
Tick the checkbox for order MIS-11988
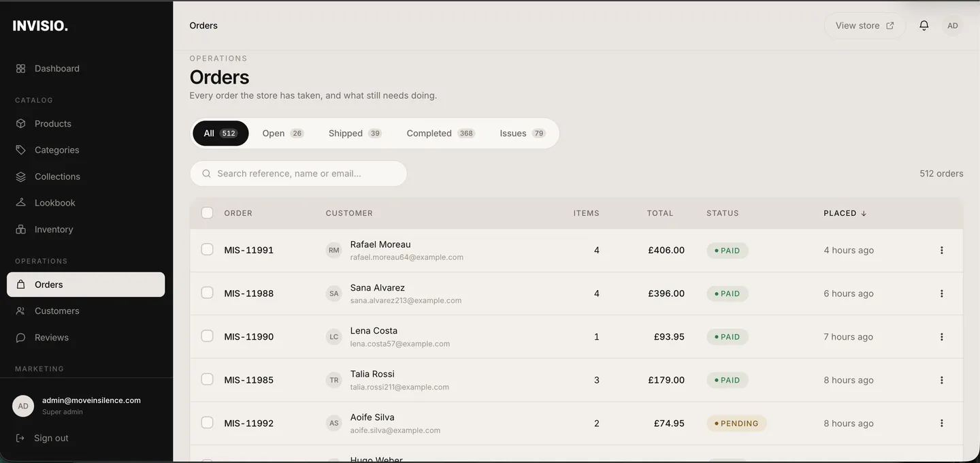(x=207, y=293)
